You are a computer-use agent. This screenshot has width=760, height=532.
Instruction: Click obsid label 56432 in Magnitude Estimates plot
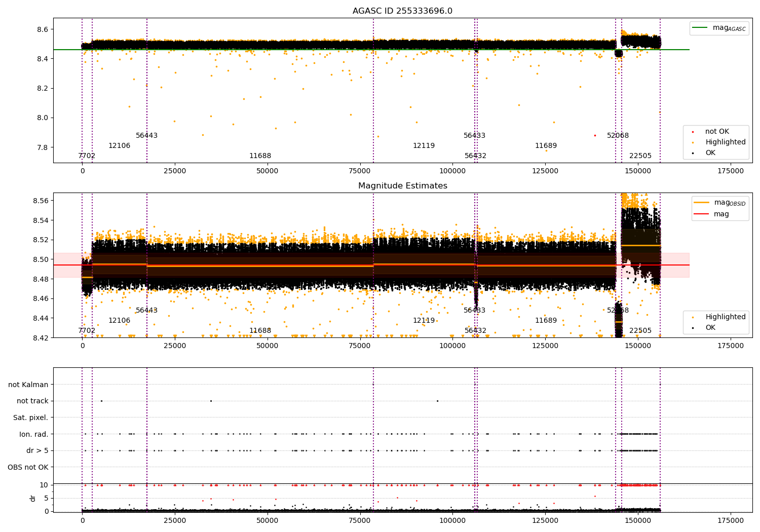click(475, 331)
